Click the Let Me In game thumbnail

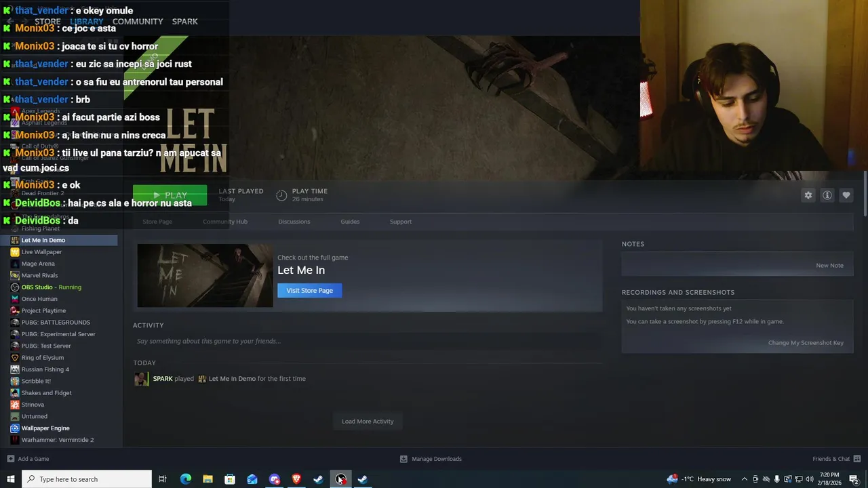[x=205, y=276]
